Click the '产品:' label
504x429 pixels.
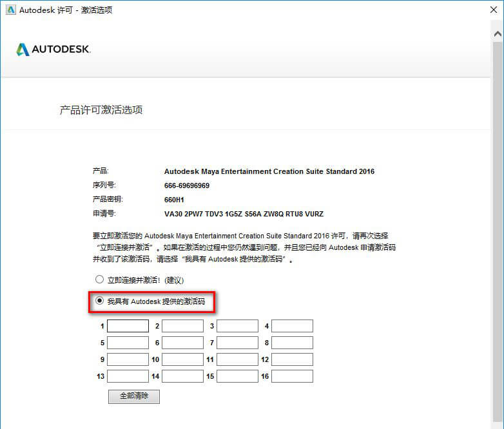coord(101,171)
